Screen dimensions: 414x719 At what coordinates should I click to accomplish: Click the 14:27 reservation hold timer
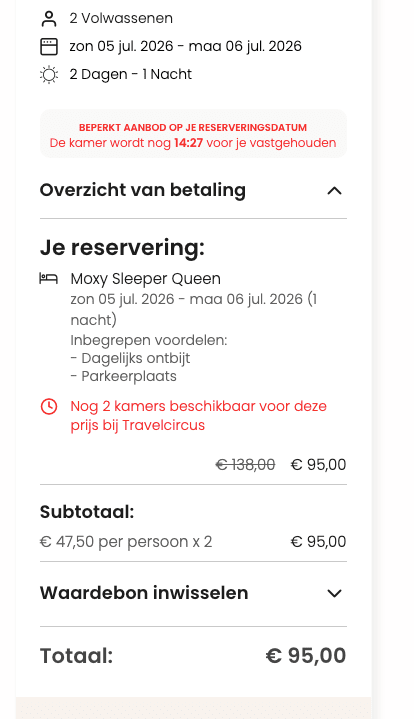(x=188, y=143)
